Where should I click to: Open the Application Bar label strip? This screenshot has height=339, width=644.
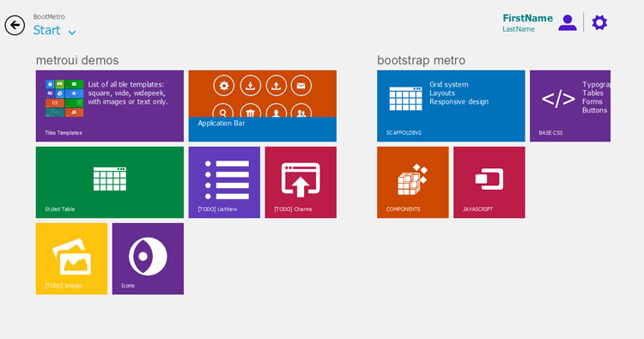[x=263, y=130]
